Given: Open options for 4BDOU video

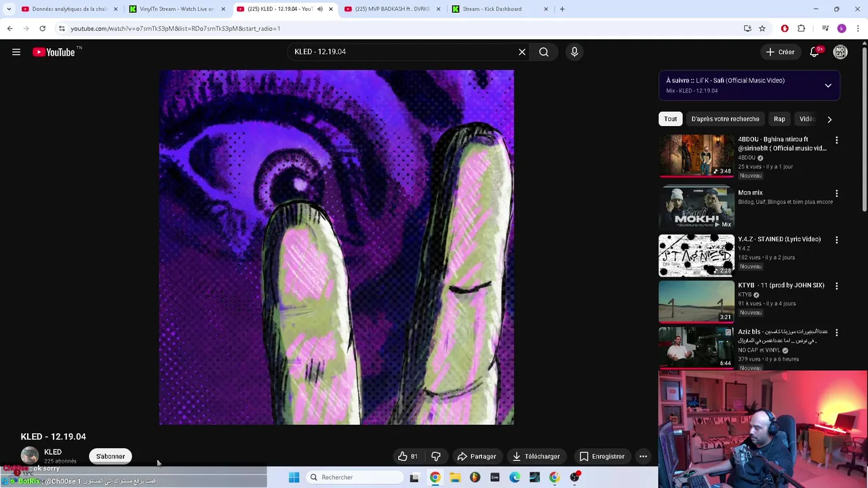Looking at the screenshot, I should (836, 140).
